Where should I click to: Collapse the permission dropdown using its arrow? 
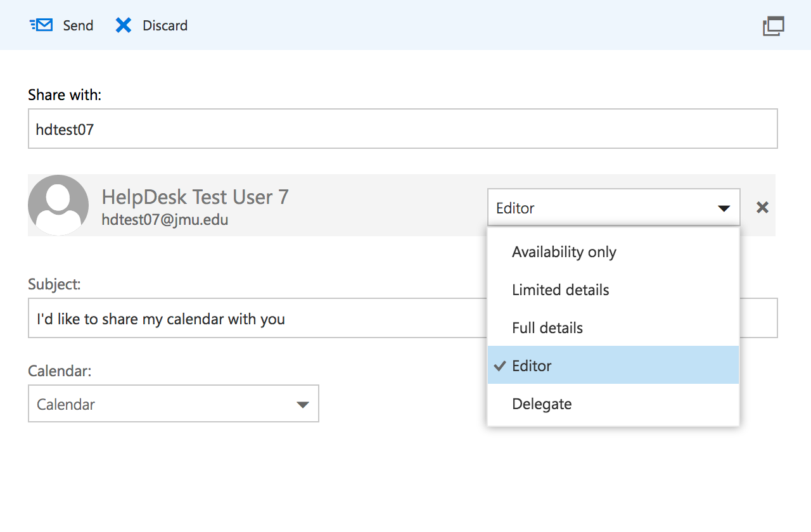(724, 208)
